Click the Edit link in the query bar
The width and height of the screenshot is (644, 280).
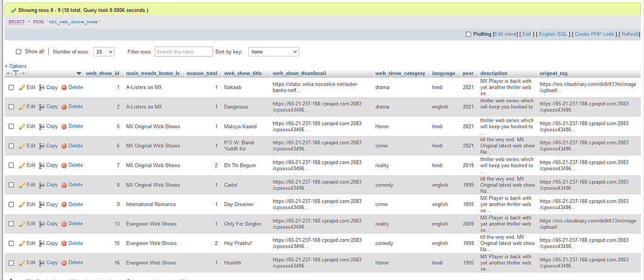[x=526, y=35]
